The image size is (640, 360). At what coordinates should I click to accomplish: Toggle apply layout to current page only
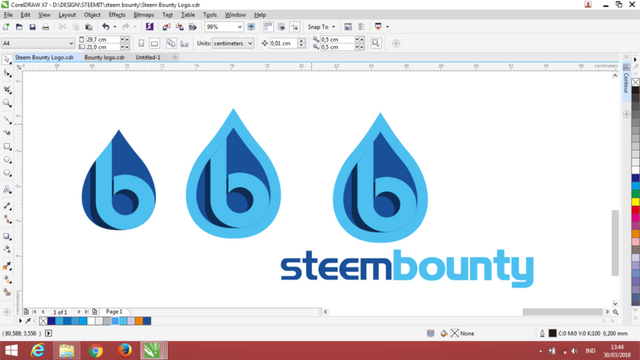184,43
